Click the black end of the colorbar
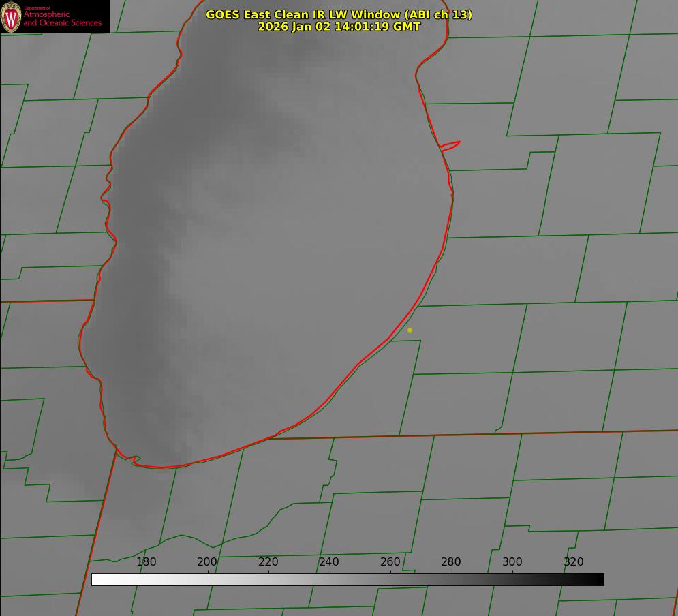This screenshot has height=616, width=678. tap(598, 579)
